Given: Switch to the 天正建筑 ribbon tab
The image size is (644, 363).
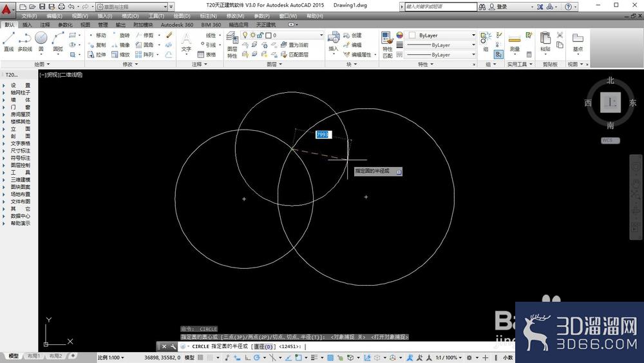Looking at the screenshot, I should (266, 25).
